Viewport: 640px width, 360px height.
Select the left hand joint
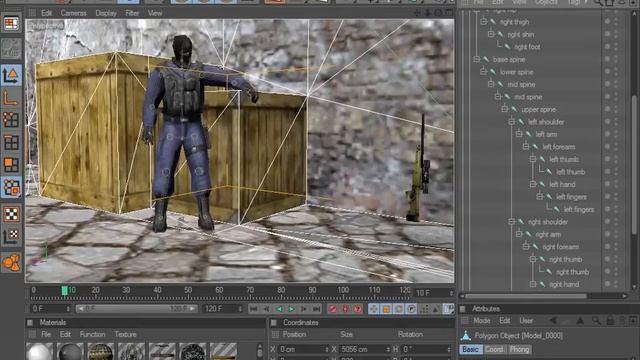click(562, 184)
